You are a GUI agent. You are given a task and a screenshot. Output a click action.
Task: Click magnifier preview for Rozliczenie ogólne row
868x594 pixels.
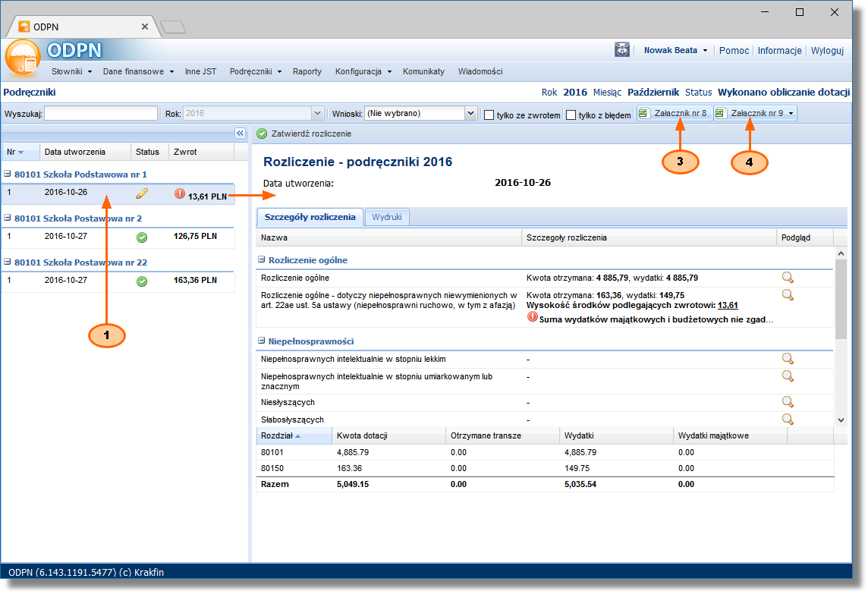[x=788, y=278]
